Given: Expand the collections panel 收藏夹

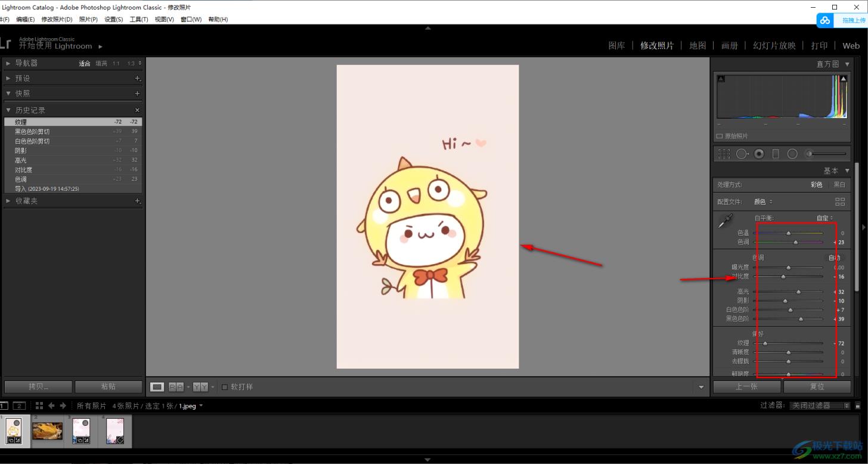Looking at the screenshot, I should tap(8, 201).
